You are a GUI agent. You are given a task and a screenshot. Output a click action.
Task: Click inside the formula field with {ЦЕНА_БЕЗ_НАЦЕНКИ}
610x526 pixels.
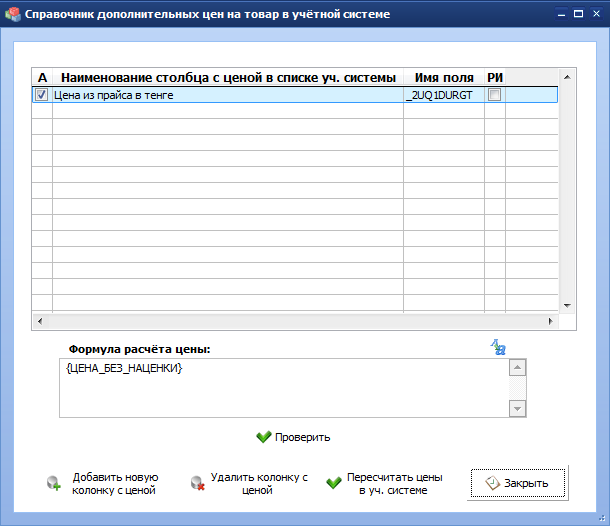(x=284, y=388)
